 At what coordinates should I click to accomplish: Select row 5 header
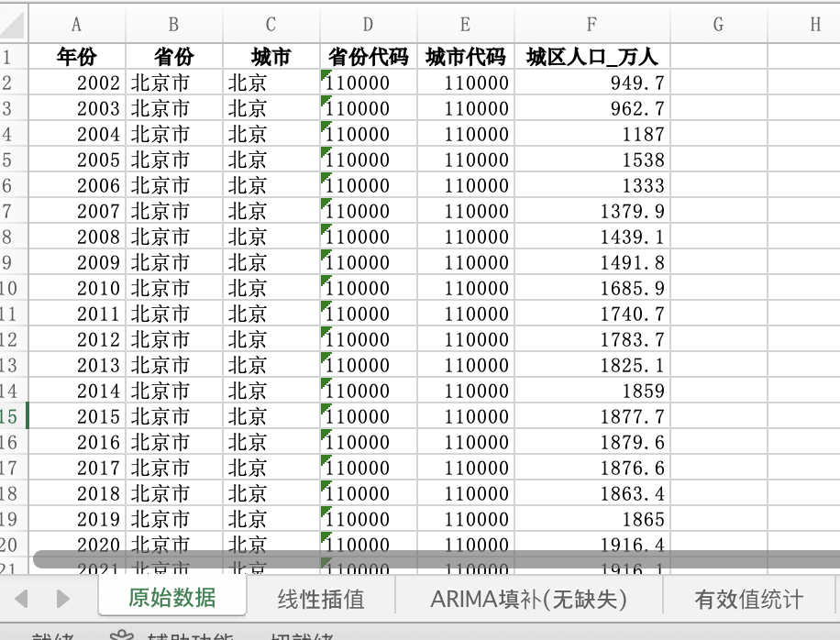click(14, 159)
